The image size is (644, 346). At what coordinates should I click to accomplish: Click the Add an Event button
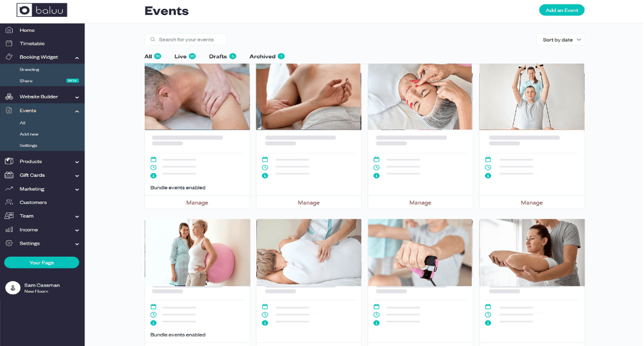561,10
